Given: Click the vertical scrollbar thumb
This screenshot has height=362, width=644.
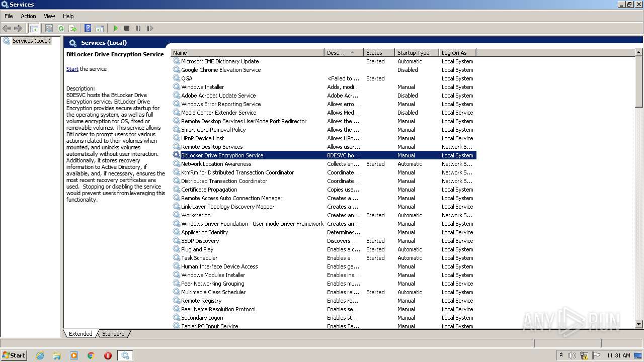Looking at the screenshot, I should [x=639, y=81].
